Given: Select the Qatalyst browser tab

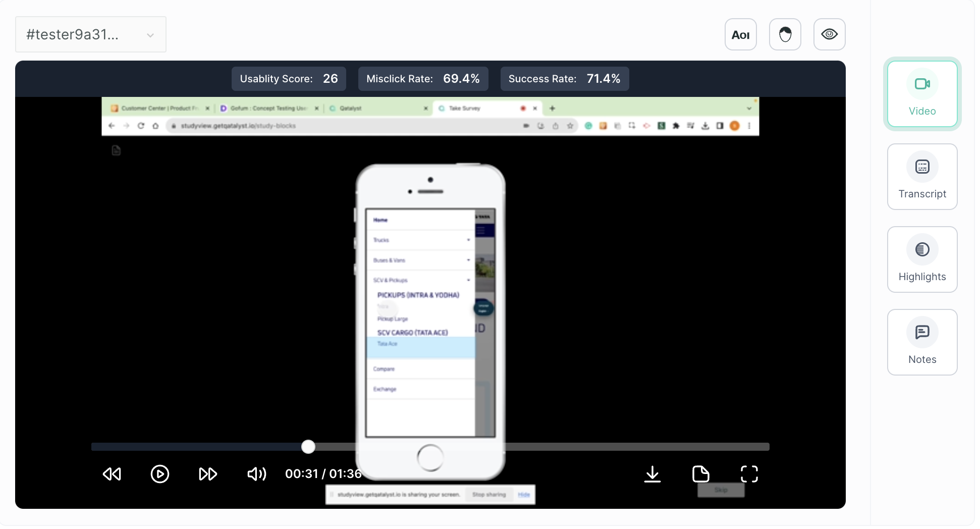Looking at the screenshot, I should pos(378,108).
